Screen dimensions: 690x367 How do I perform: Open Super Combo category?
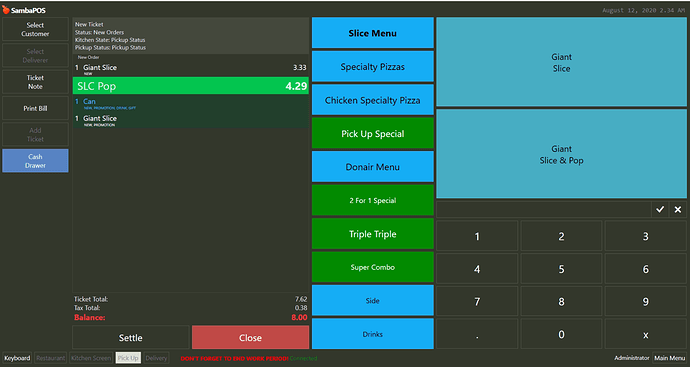(373, 267)
